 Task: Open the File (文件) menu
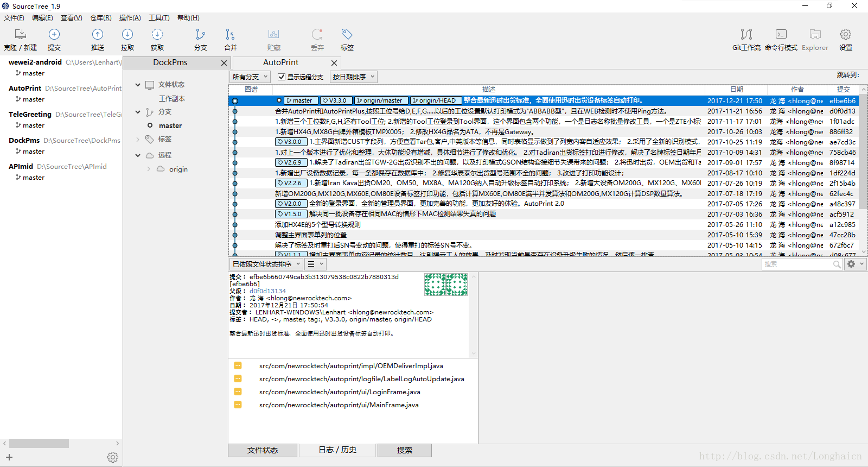14,18
